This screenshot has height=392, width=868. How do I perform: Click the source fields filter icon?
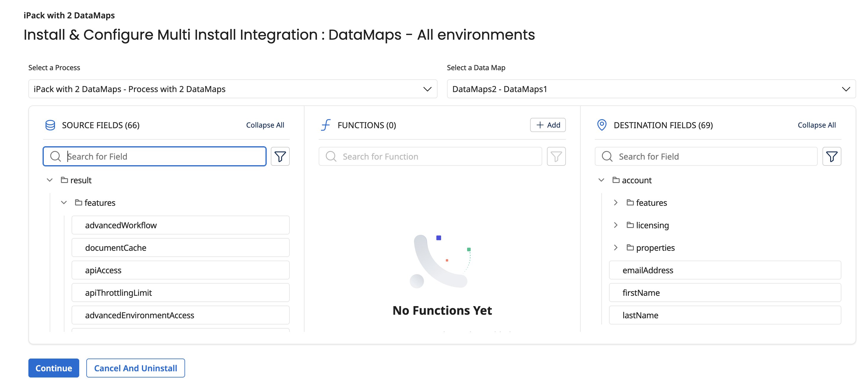(280, 157)
